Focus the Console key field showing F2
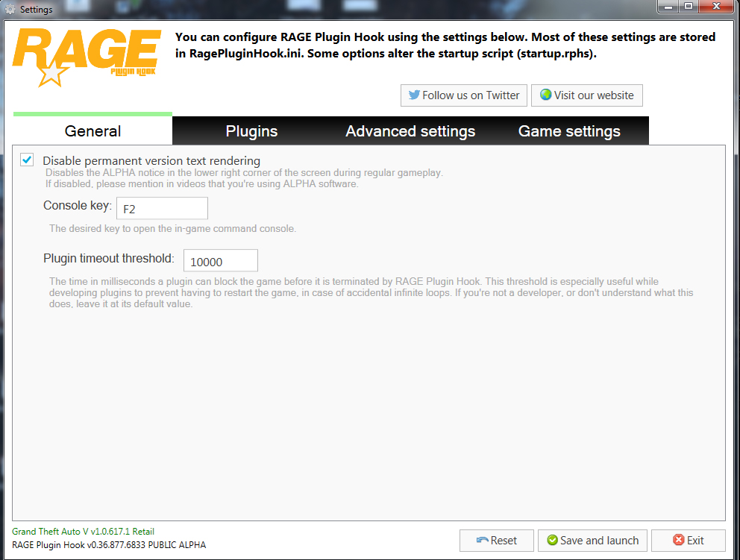 162,208
